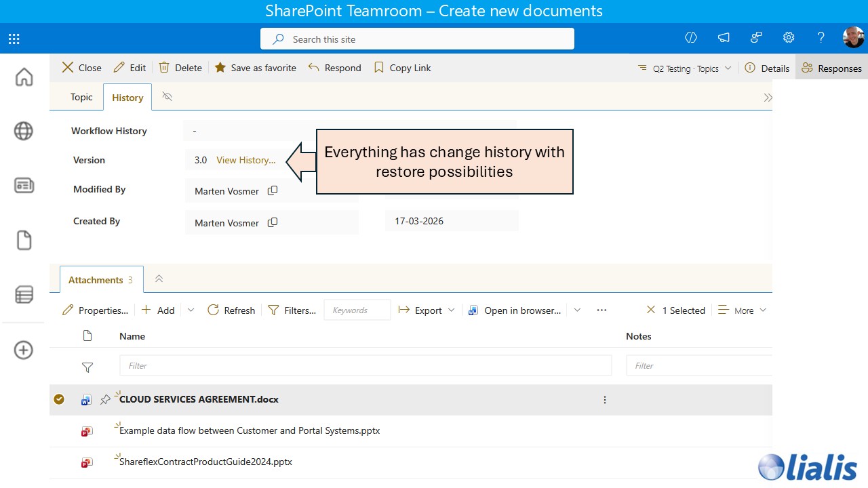Copy the Modified By name using its copy icon

pos(273,191)
